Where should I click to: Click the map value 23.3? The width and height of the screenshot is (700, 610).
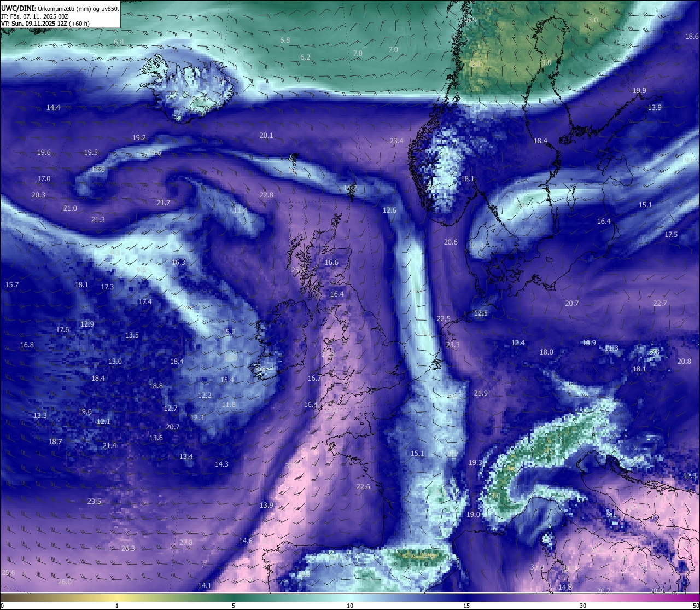(x=453, y=345)
